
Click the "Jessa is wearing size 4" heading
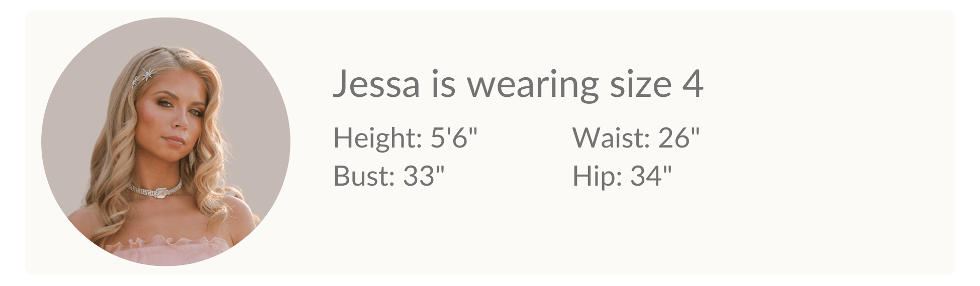[518, 84]
